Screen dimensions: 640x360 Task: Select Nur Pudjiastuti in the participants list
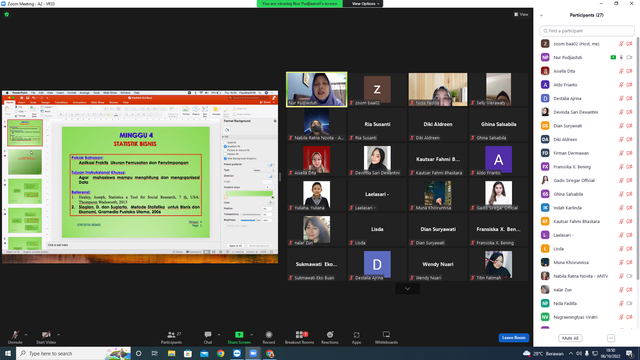point(587,58)
